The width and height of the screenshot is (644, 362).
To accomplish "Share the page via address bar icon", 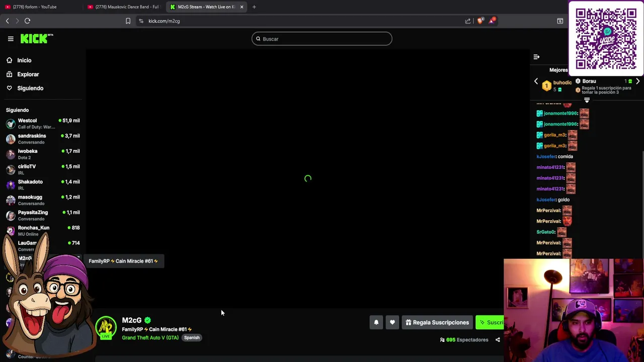I will 468,21.
